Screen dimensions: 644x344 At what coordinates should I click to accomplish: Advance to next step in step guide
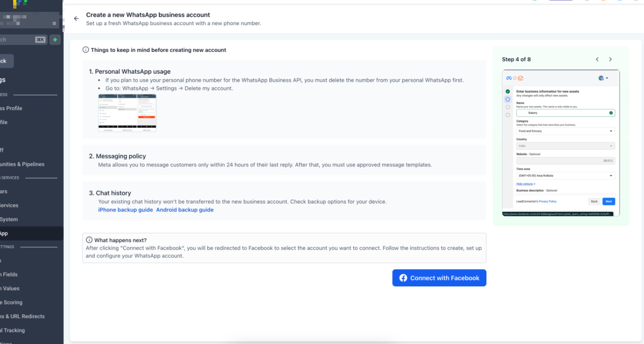coord(610,59)
